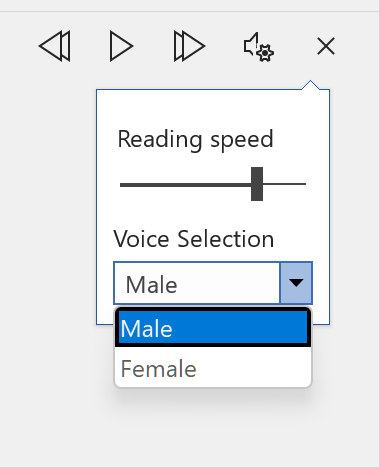The image size is (379, 467).
Task: Open the speaker voice settings icon
Action: point(258,47)
